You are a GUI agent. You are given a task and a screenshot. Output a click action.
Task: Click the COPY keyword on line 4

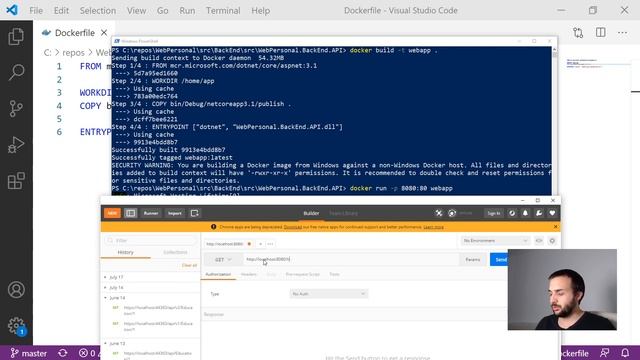point(91,106)
